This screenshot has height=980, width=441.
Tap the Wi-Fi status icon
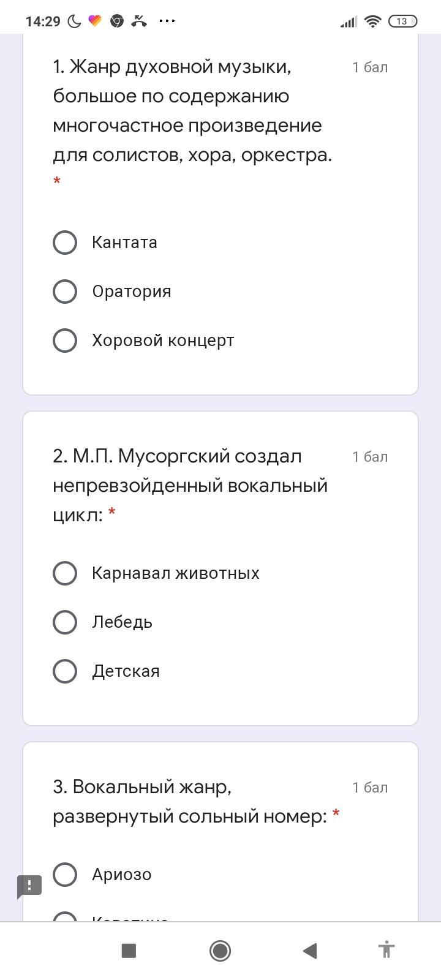click(372, 21)
